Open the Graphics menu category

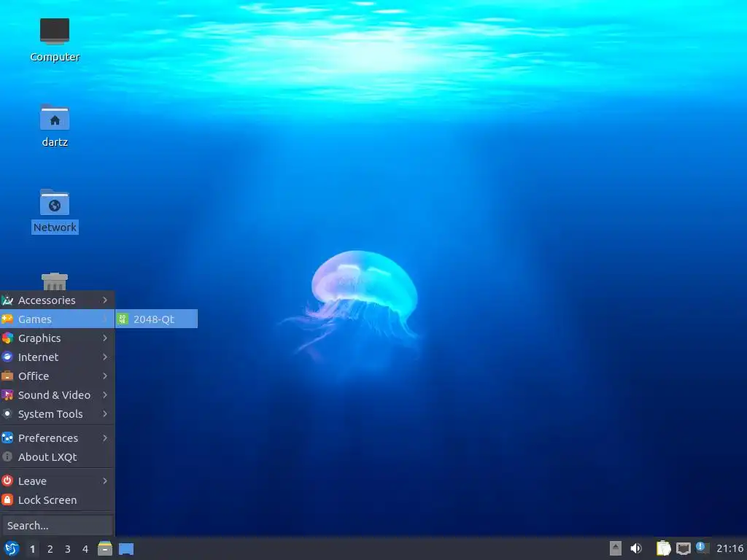tap(57, 338)
